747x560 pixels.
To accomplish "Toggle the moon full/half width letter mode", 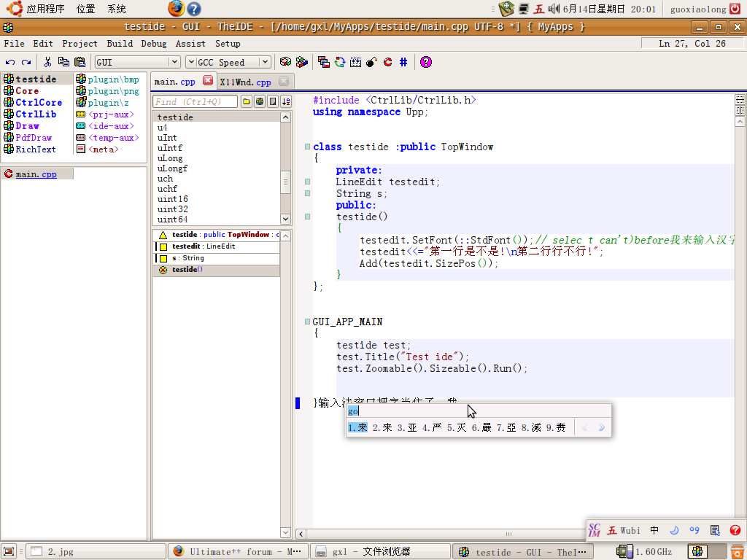I will pyautogui.click(x=675, y=530).
